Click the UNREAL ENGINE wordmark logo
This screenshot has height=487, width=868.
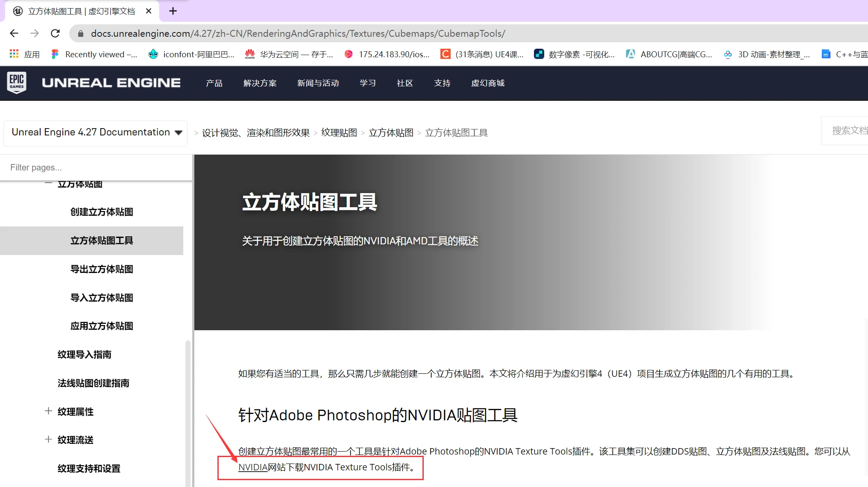pyautogui.click(x=111, y=83)
